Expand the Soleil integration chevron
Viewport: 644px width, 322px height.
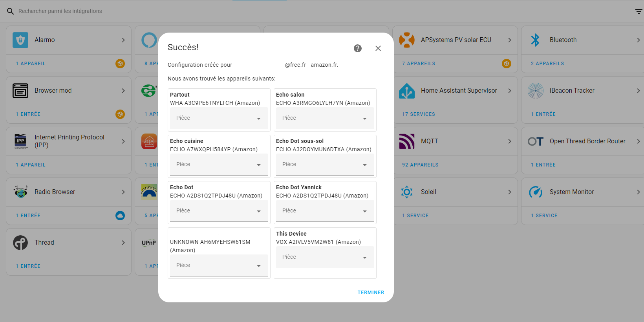pyautogui.click(x=510, y=192)
